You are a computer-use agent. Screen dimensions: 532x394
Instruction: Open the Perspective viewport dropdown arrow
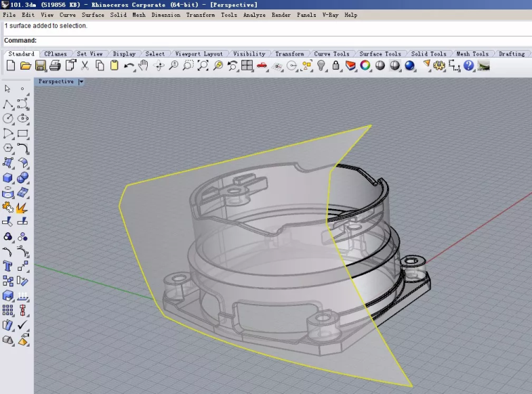81,82
